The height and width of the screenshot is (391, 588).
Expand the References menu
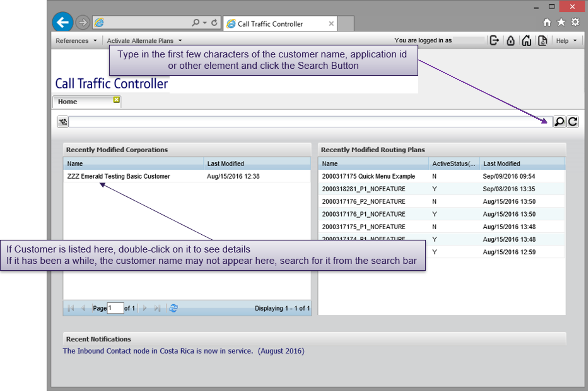click(x=76, y=41)
